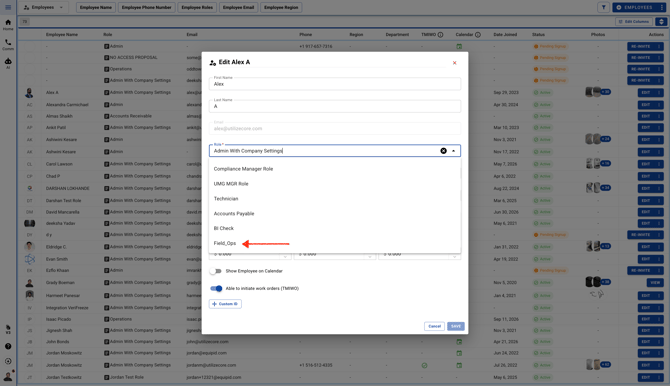Click EDIT button in Jordan Testkowitz row

(x=646, y=377)
